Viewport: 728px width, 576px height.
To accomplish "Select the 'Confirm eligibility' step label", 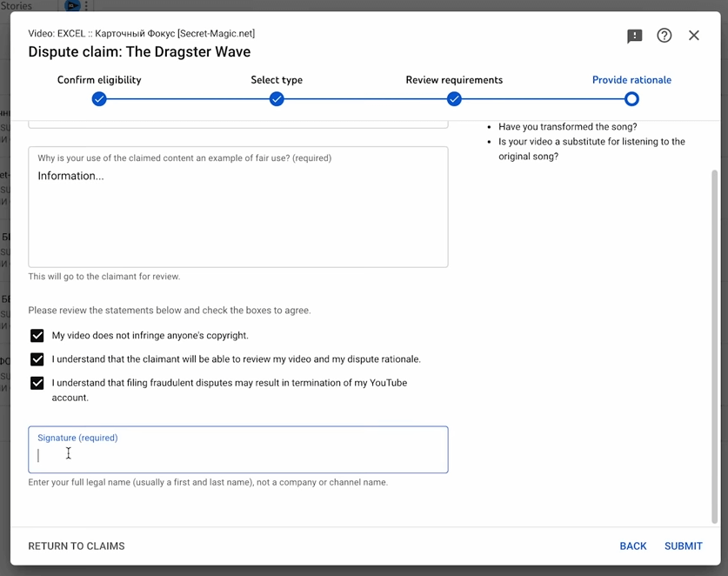I will tap(99, 80).
